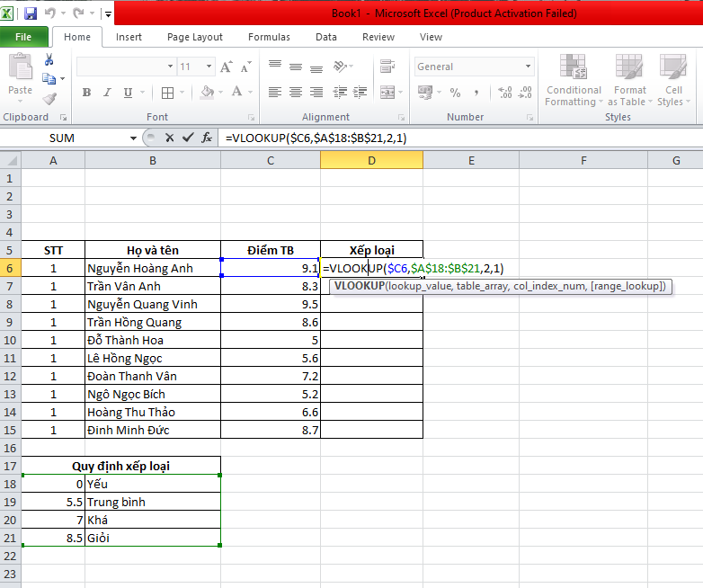
Task: Click the Select All corner button
Action: tap(10, 160)
